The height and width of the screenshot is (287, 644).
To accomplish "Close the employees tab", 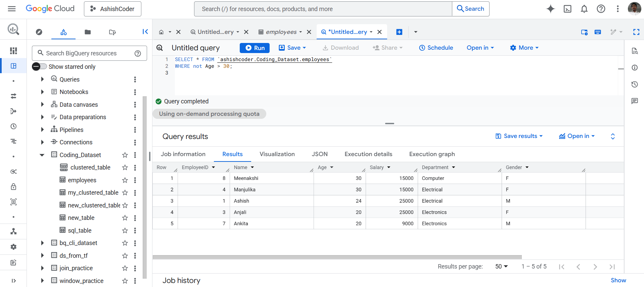I will coord(309,32).
